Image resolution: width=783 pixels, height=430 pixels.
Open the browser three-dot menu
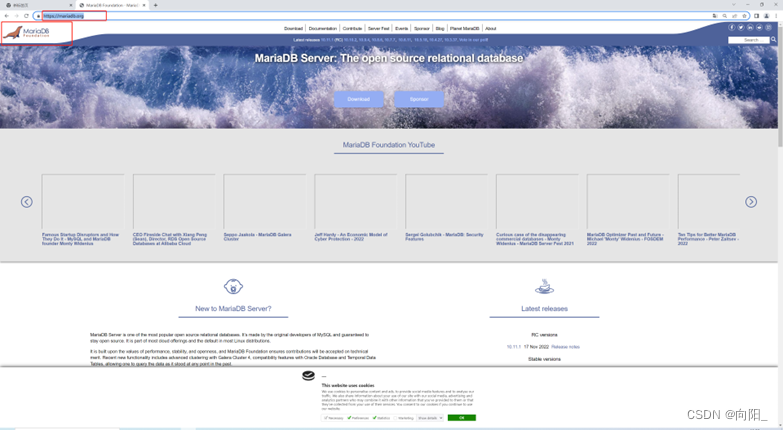point(776,16)
